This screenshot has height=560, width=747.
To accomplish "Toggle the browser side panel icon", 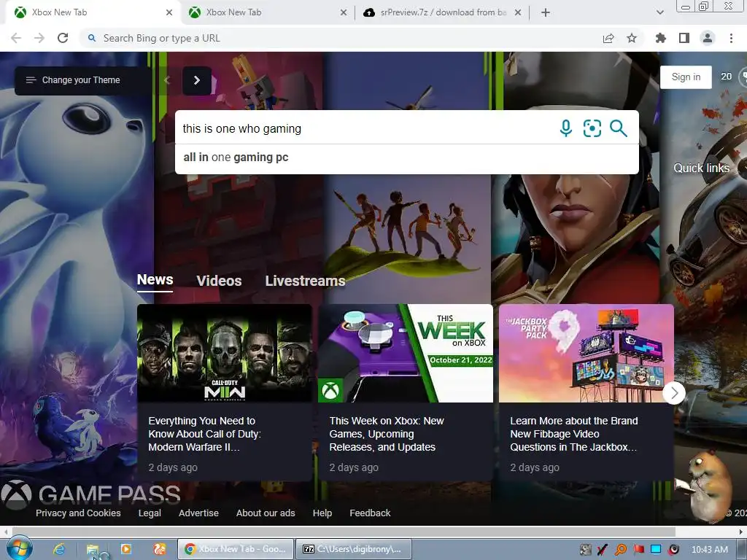I will [x=684, y=38].
